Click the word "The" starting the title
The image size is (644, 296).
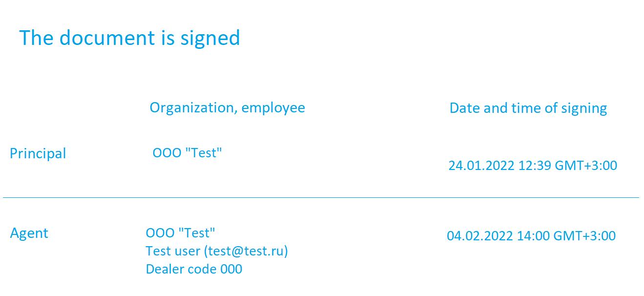[x=36, y=38]
